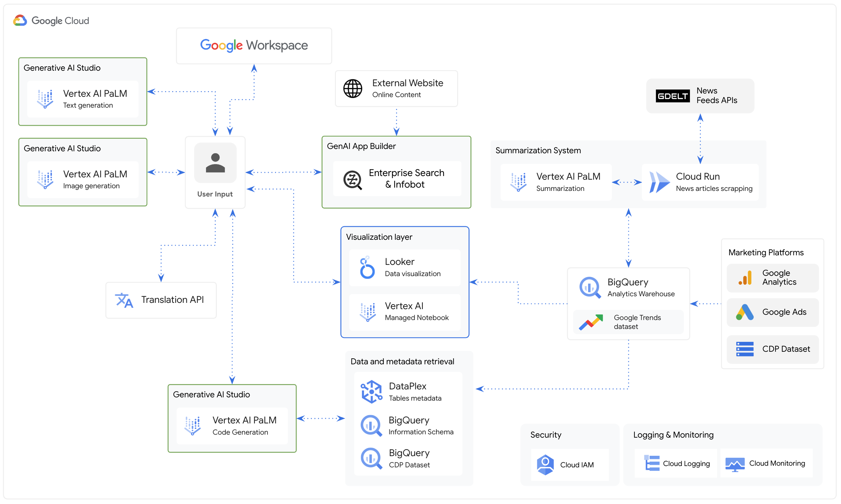The width and height of the screenshot is (841, 504).
Task: Select the Vertex AI icon beside Summarization
Action: click(x=519, y=182)
